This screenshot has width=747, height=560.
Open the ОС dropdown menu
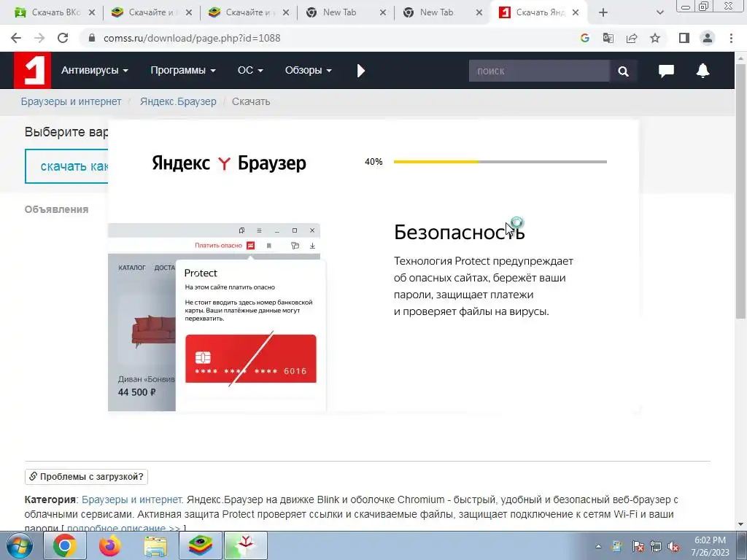point(250,71)
